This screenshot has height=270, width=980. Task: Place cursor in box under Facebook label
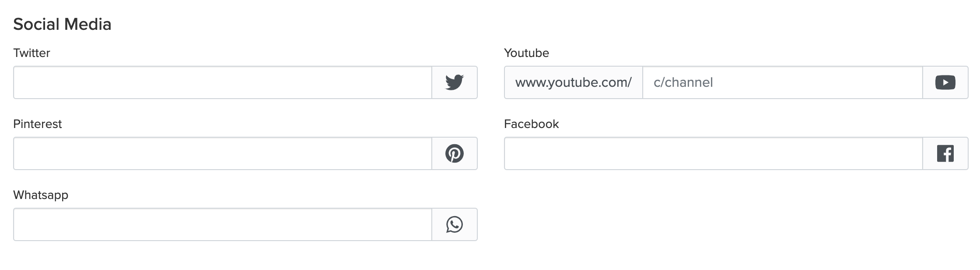tap(713, 153)
